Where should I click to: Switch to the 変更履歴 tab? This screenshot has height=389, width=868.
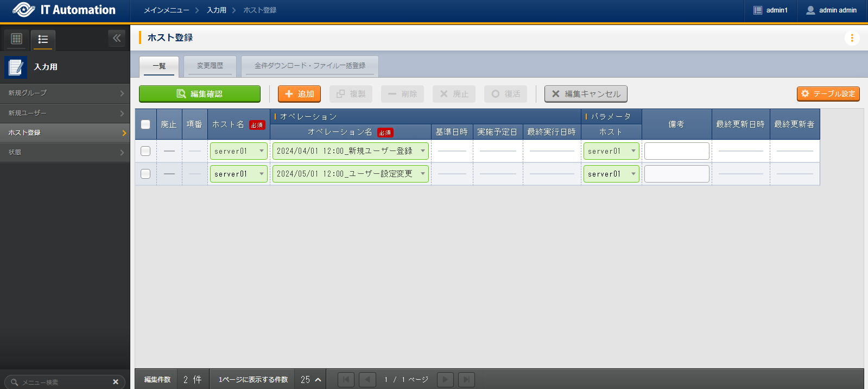pos(210,66)
